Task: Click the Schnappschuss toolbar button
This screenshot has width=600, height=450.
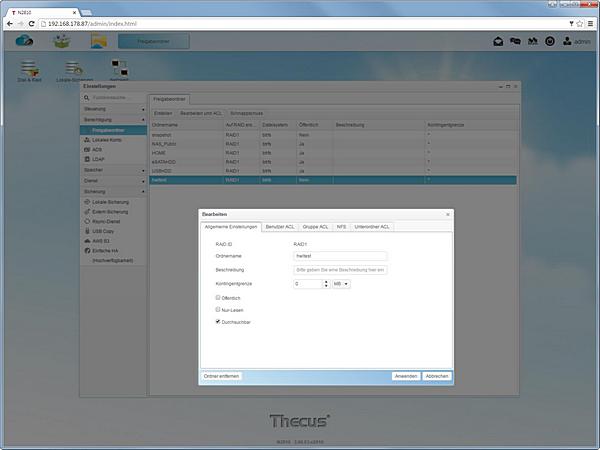Action: (x=246, y=113)
